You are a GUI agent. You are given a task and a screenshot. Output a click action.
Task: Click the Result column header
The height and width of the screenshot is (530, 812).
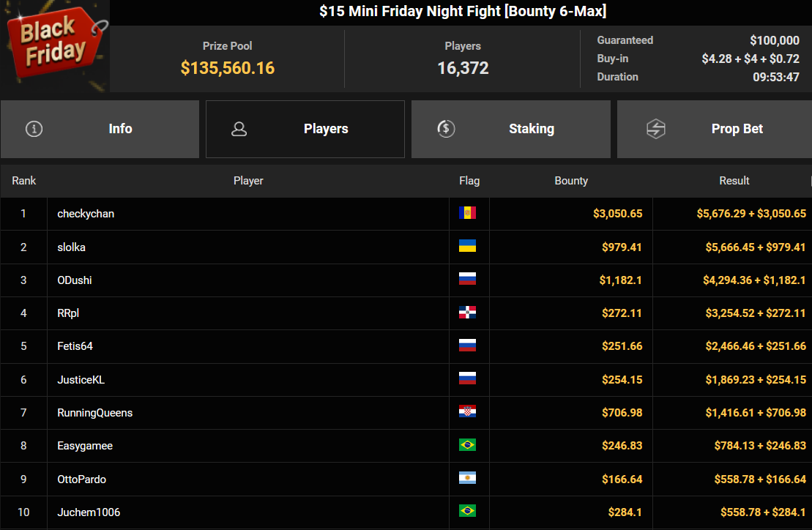tap(734, 181)
